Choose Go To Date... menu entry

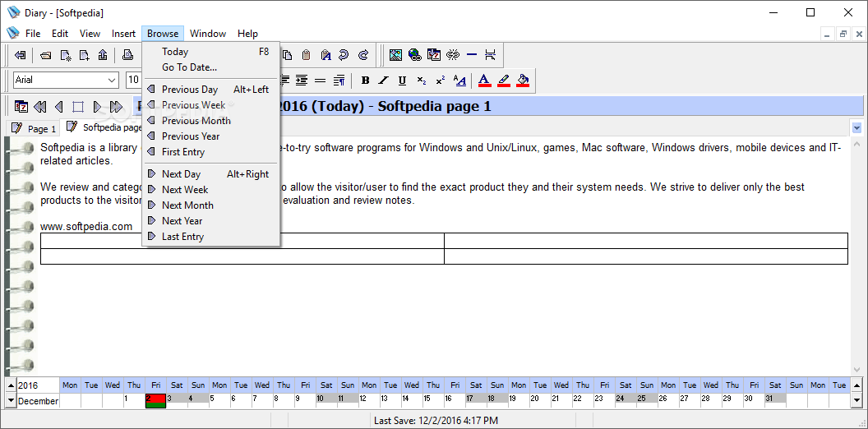pyautogui.click(x=210, y=67)
